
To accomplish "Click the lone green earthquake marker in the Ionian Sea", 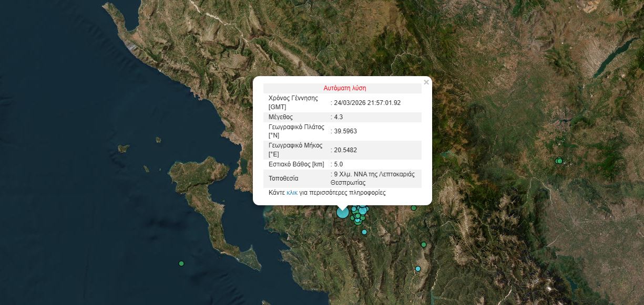I will coord(181,264).
